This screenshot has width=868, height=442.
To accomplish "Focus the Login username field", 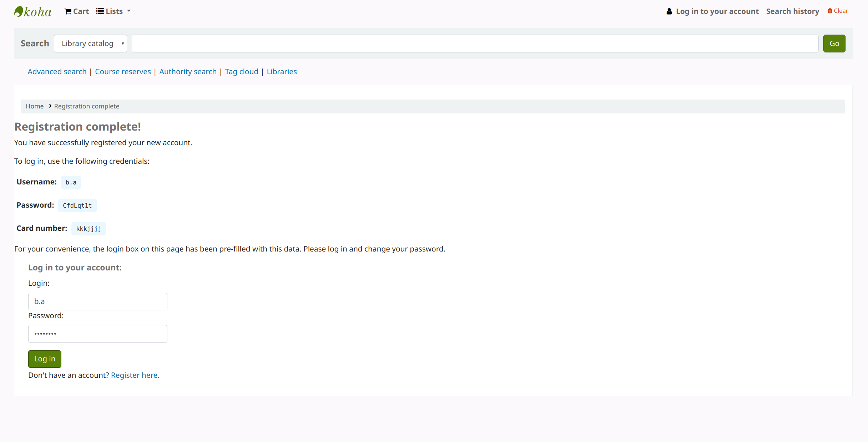I will click(x=97, y=301).
